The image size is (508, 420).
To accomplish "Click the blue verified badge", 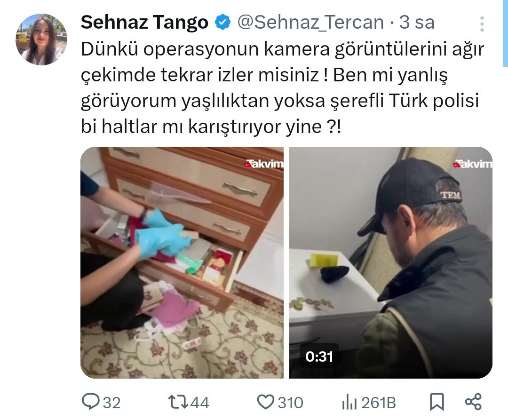I will (223, 23).
